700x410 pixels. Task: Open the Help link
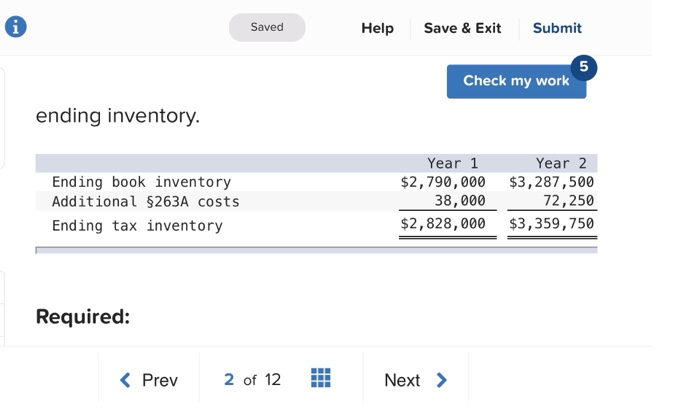tap(377, 28)
